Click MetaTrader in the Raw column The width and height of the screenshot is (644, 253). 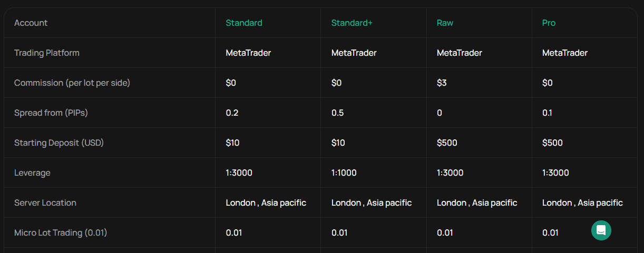tap(460, 53)
